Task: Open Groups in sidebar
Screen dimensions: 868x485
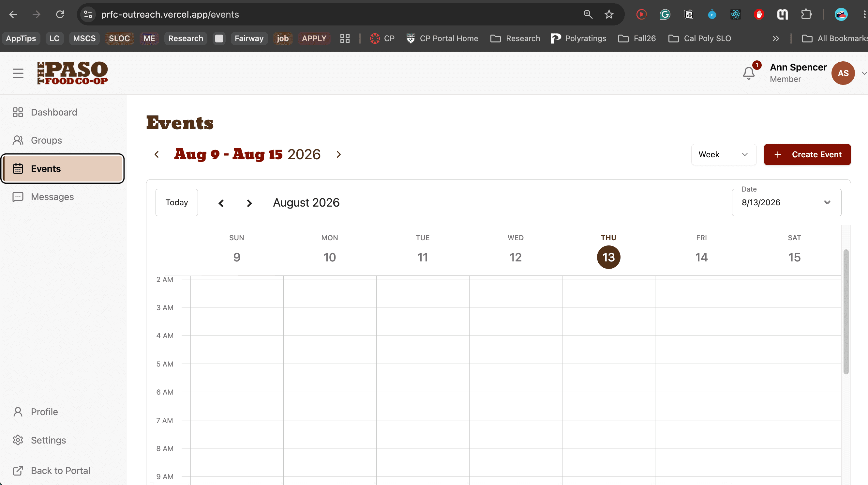Action: click(63, 140)
